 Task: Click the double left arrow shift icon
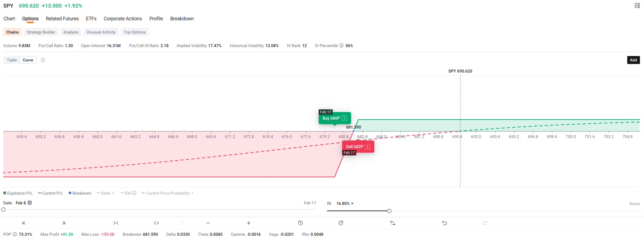23,223
